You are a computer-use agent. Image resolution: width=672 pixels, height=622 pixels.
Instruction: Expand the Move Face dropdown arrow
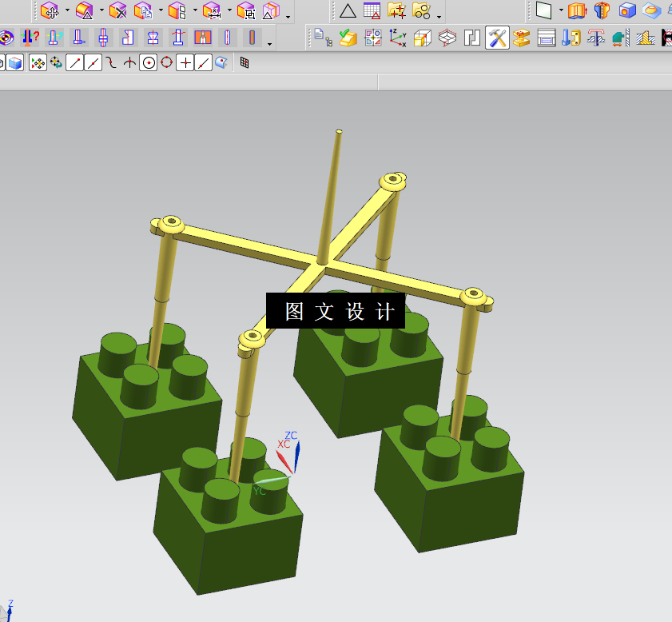point(67,10)
